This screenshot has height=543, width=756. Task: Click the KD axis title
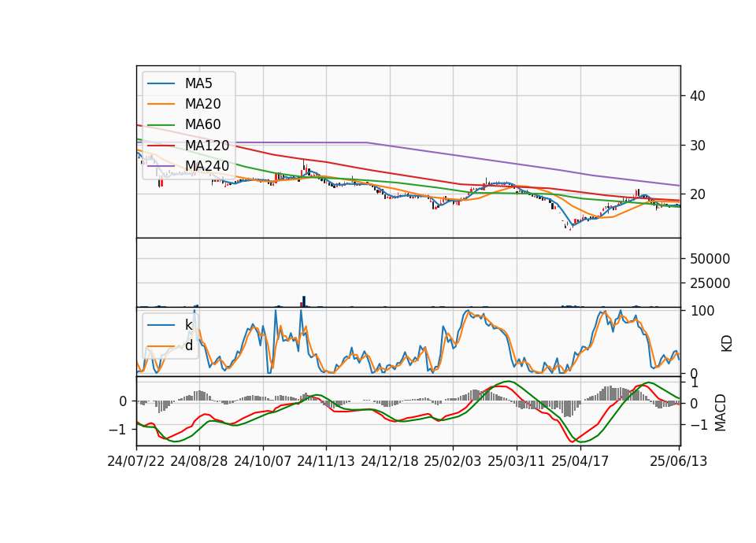pyautogui.click(x=726, y=343)
